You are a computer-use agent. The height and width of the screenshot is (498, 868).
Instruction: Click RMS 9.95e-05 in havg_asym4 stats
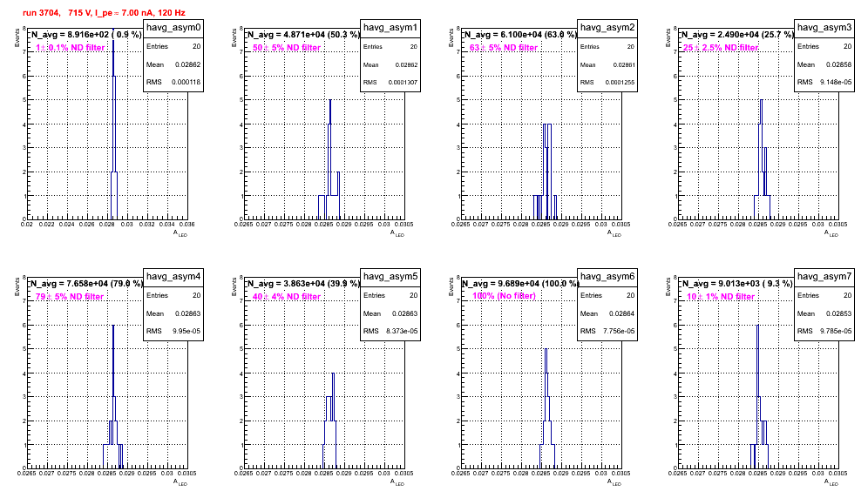(x=173, y=331)
